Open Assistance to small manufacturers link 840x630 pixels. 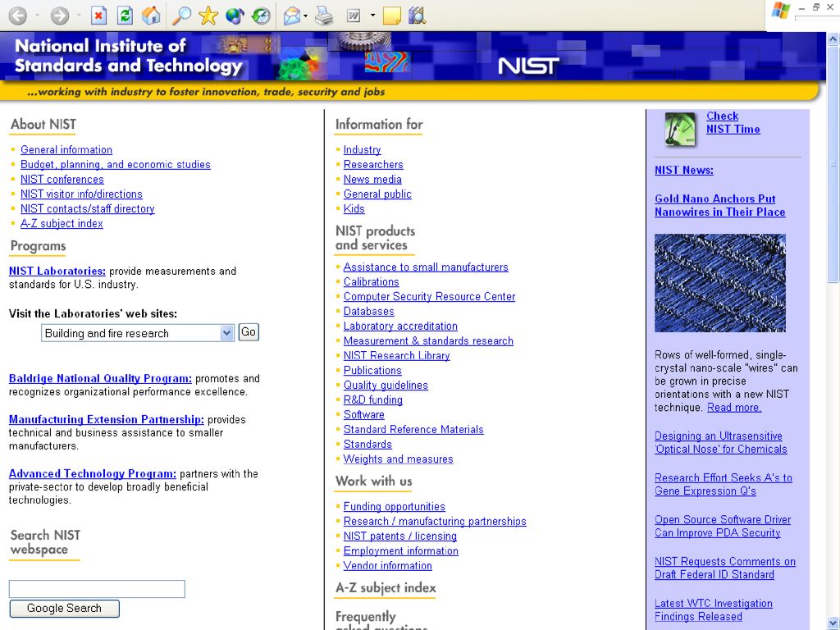pos(426,267)
